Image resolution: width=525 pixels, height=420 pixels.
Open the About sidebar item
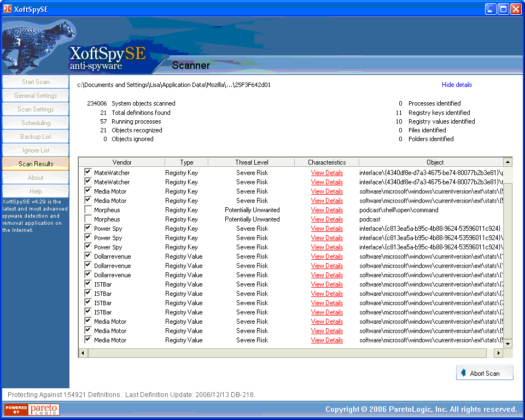click(36, 178)
